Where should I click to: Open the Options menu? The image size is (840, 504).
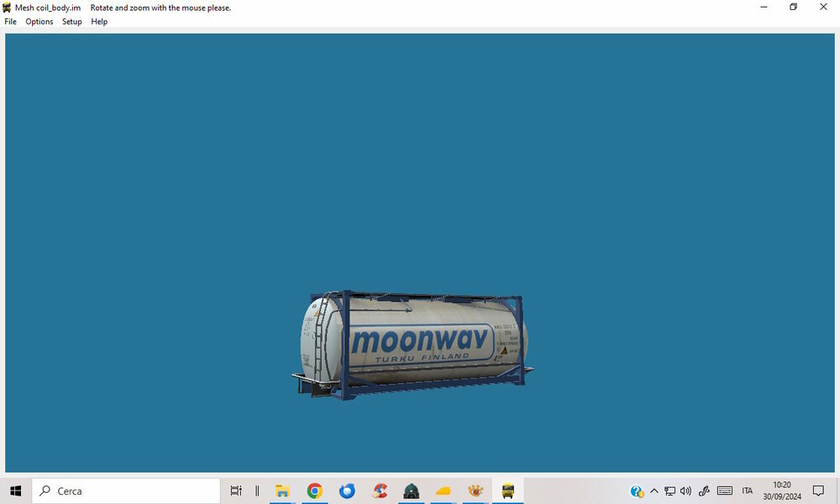(x=39, y=22)
